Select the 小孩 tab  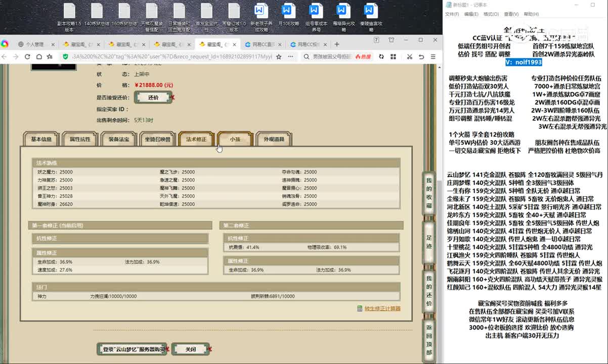coord(235,139)
